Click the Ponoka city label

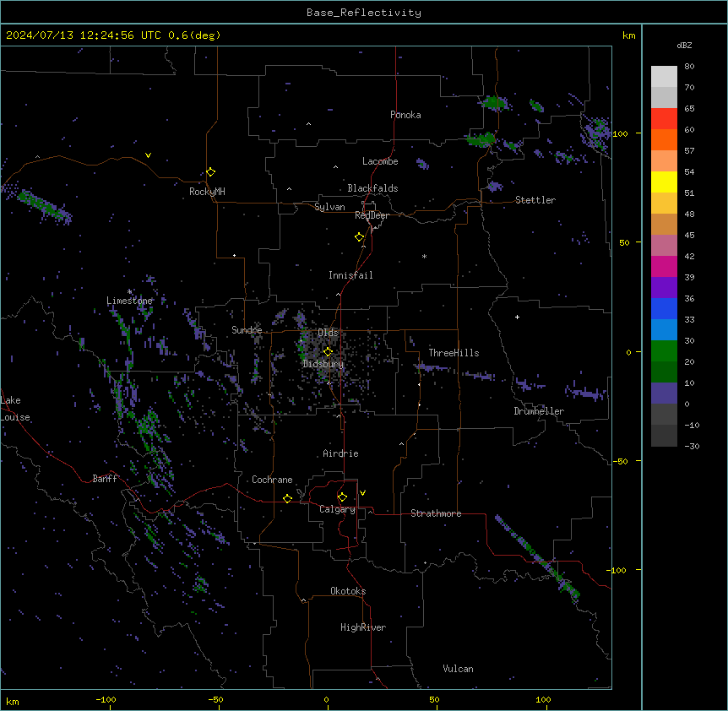[405, 115]
